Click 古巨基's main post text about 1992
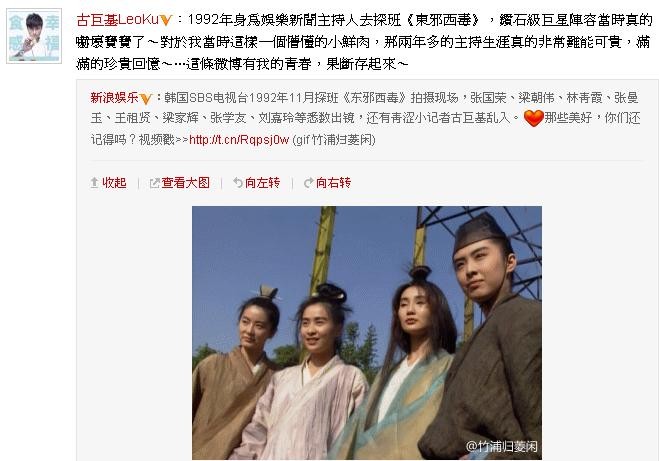Screen dimensions: 659x461 click(364, 42)
